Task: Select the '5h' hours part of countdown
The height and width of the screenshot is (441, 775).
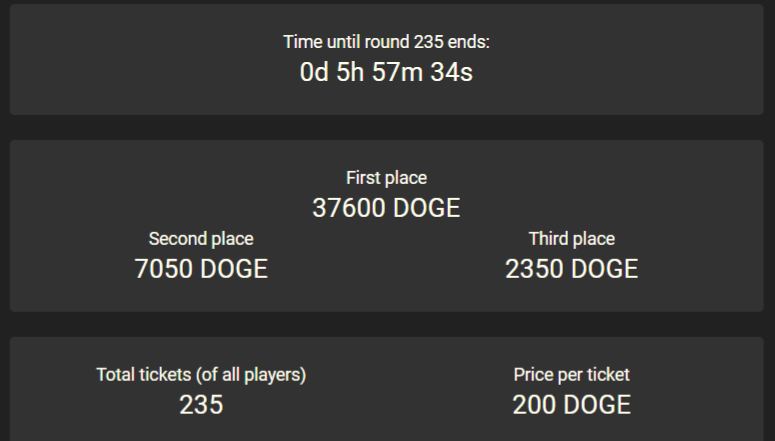Action: tap(350, 72)
